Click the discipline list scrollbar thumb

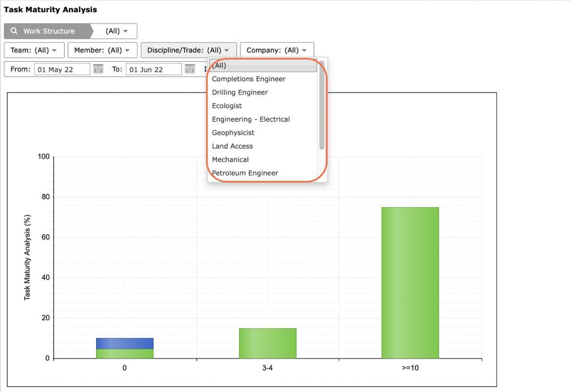pyautogui.click(x=322, y=105)
